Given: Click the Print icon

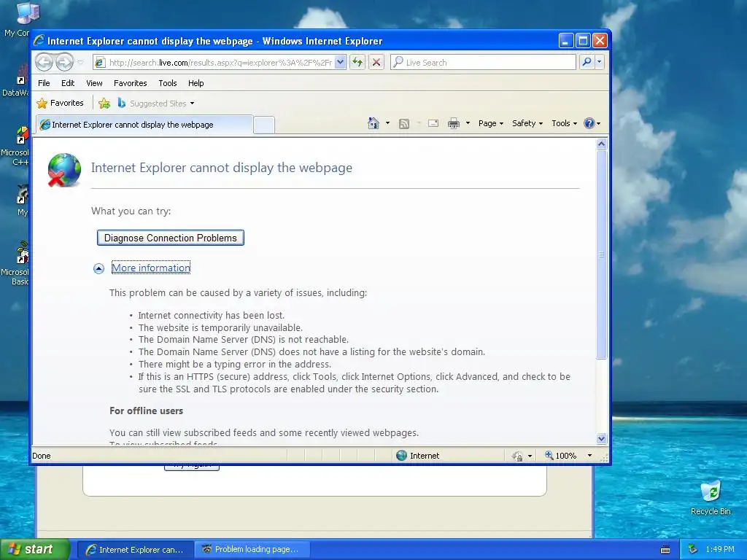Looking at the screenshot, I should [454, 123].
